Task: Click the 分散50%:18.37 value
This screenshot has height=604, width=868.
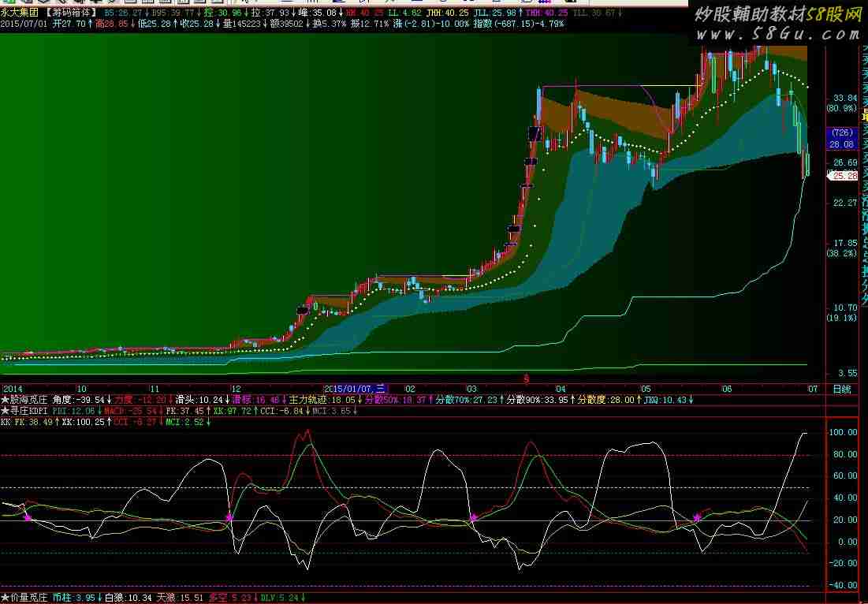Action: (x=395, y=399)
